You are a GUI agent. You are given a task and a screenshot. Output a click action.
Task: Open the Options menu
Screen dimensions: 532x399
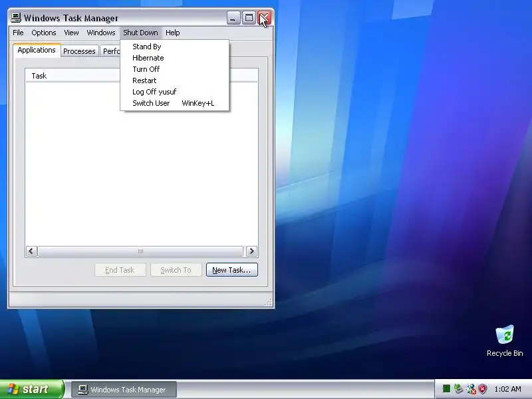(x=43, y=33)
